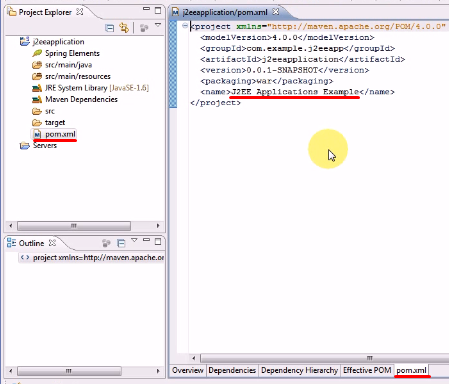Click the j2eeapplication project icon
This screenshot has height=384, width=449.
click(24, 42)
